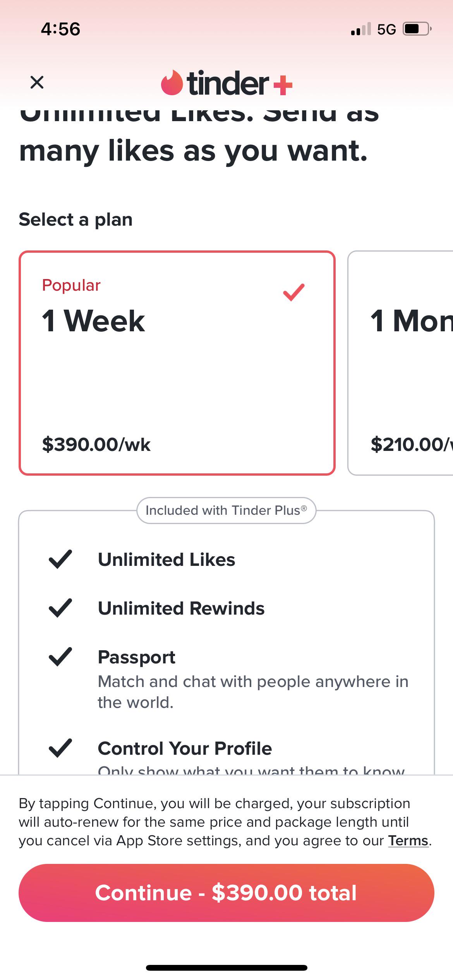Tap the Control Your Profile feature title
This screenshot has width=453, height=980.
pos(185,749)
